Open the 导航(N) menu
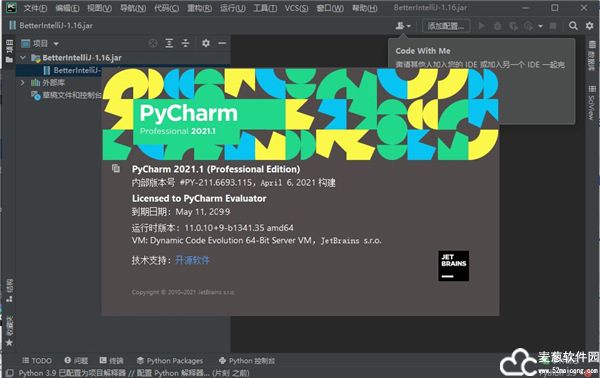The image size is (600, 378). pos(133,8)
